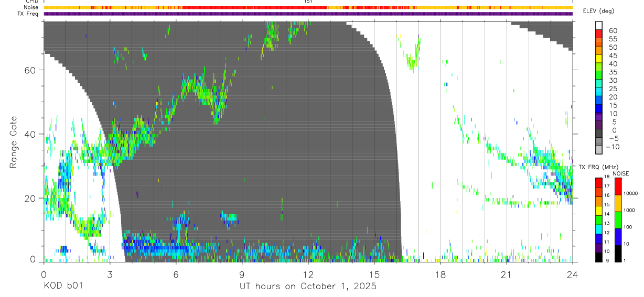Select the black 9–10 MHz TX FRQ swatch
The width and height of the screenshot is (644, 297).
(598, 257)
